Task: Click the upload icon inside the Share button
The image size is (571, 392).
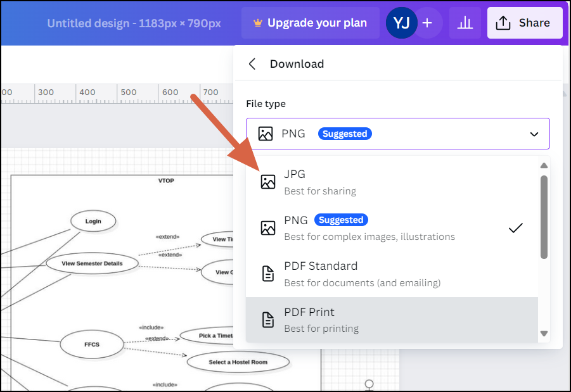Action: pyautogui.click(x=504, y=22)
